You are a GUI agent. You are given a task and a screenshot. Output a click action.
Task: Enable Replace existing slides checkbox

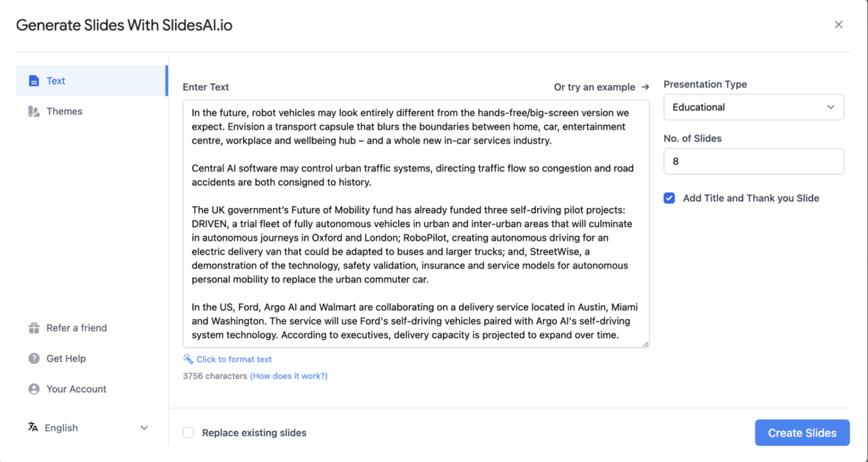(189, 433)
